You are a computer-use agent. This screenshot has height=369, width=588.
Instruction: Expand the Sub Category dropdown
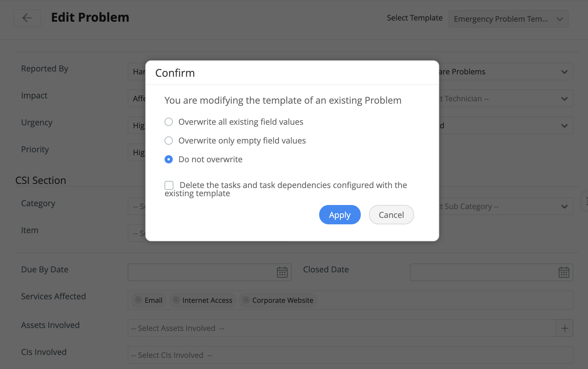(564, 207)
